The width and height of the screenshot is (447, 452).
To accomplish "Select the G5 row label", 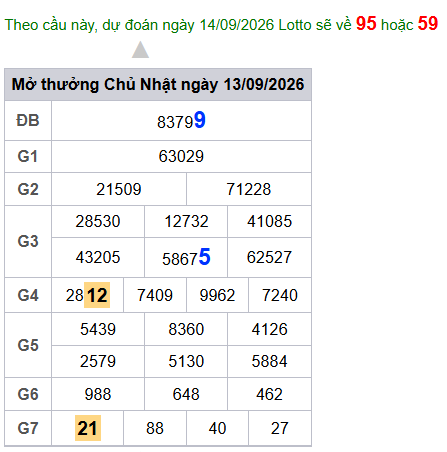I will tap(28, 345).
